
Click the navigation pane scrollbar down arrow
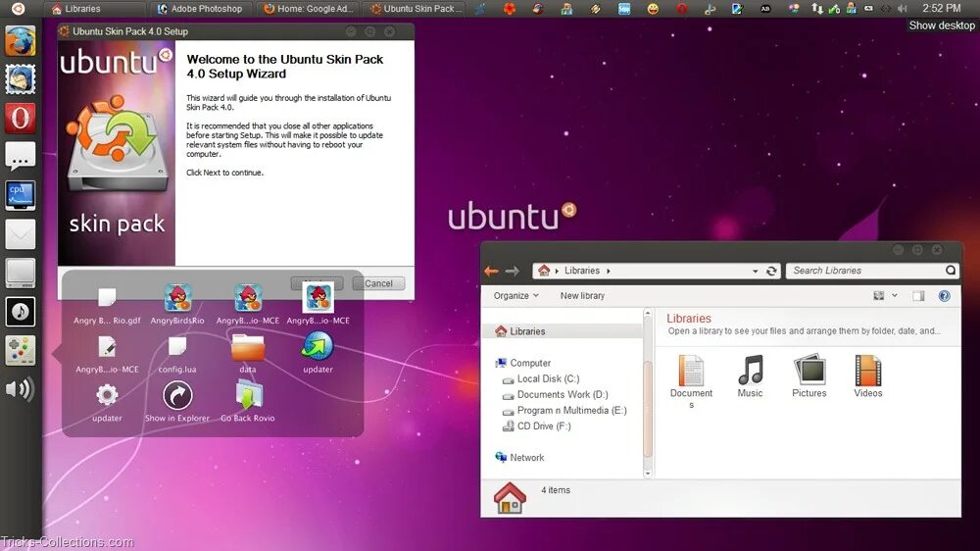tap(648, 474)
